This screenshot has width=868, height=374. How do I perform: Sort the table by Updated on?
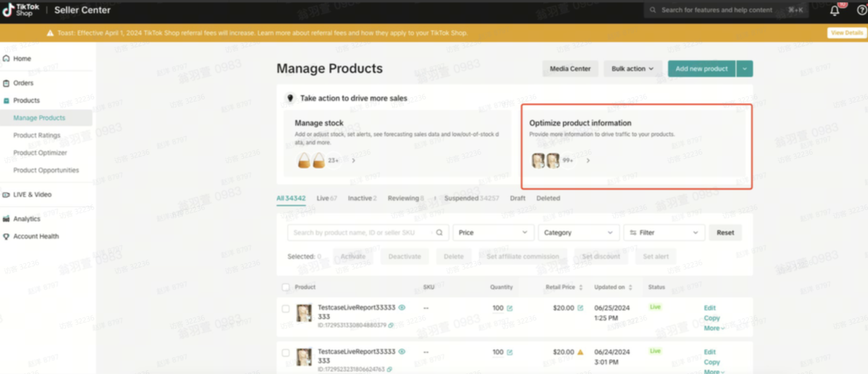pyautogui.click(x=630, y=287)
